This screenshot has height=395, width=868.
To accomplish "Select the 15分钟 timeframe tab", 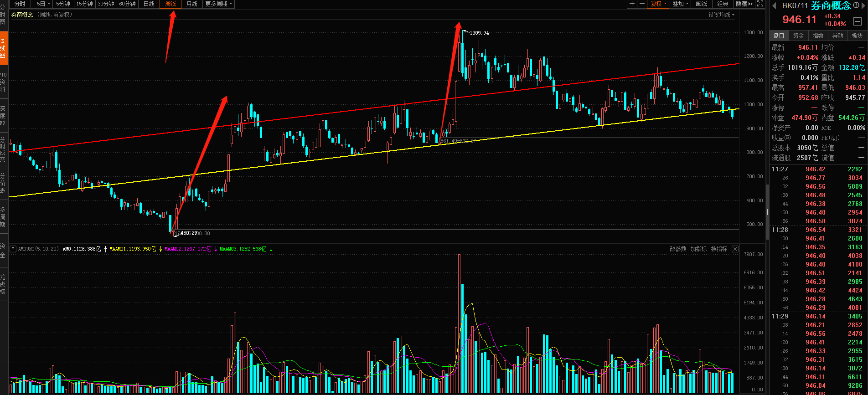I will coord(84,4).
